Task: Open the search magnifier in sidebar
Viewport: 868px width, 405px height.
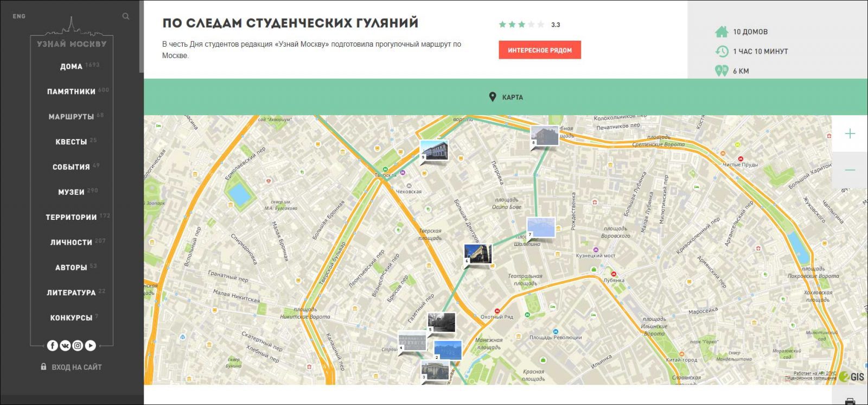Action: tap(126, 16)
